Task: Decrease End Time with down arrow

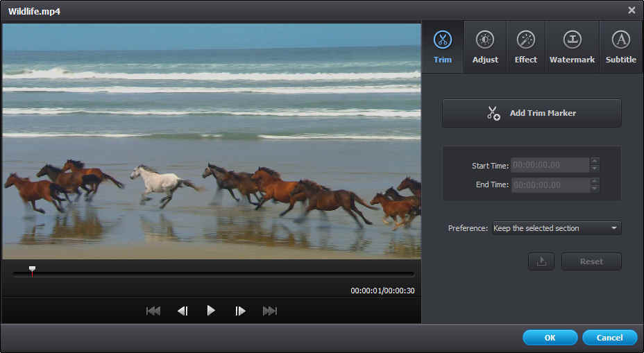Action: [x=594, y=189]
